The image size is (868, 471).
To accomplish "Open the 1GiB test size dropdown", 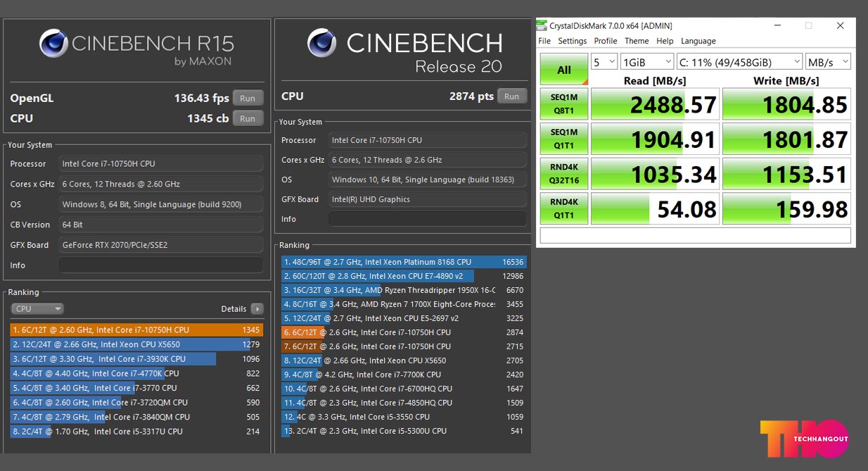I will coord(647,62).
